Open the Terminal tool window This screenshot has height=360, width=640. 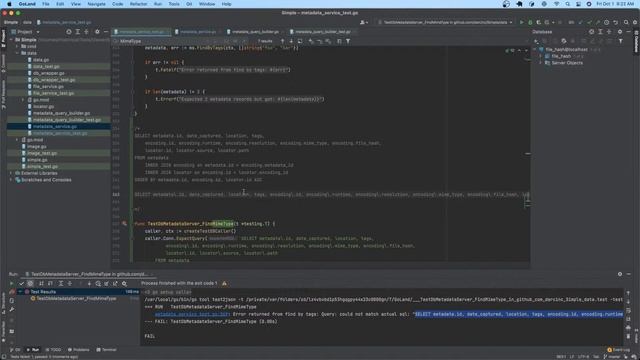click(107, 350)
